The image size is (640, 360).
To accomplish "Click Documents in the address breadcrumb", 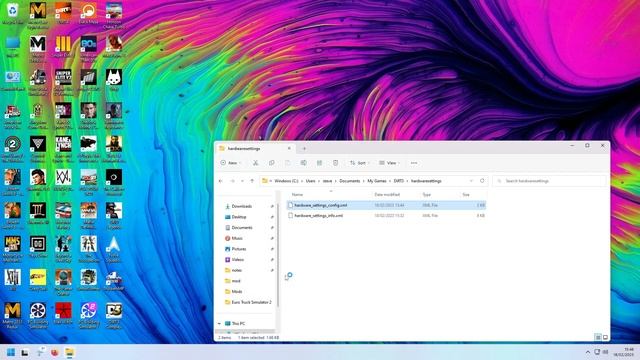I will coord(350,181).
